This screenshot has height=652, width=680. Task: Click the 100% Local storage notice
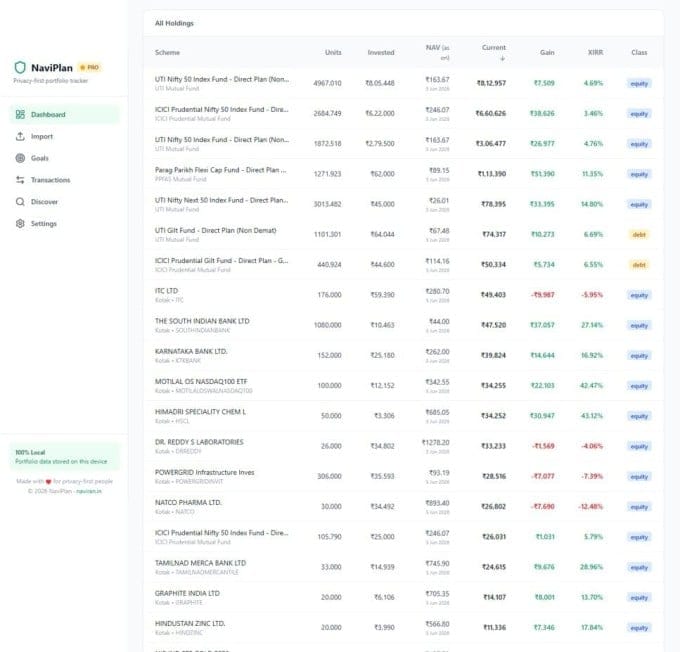pyautogui.click(x=65, y=456)
